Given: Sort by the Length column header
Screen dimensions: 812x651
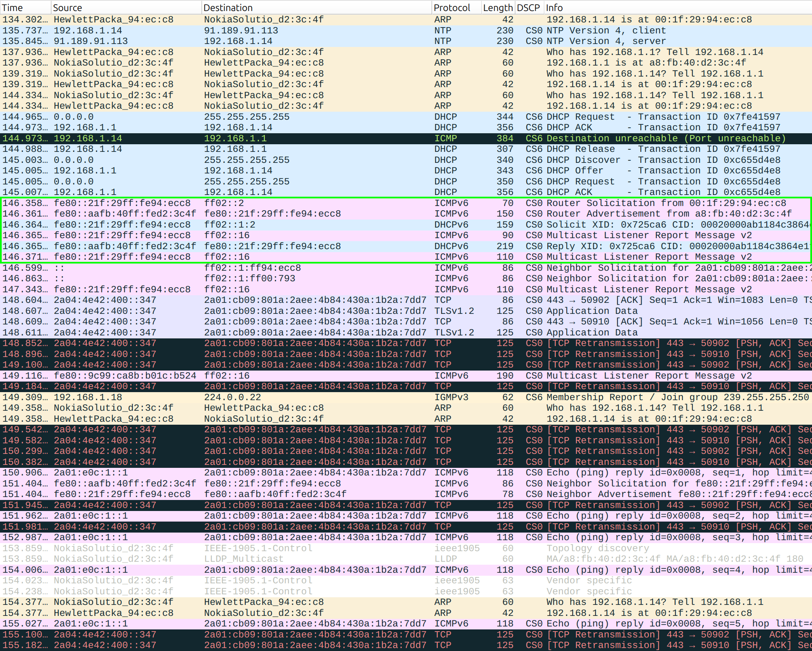Looking at the screenshot, I should [x=498, y=8].
